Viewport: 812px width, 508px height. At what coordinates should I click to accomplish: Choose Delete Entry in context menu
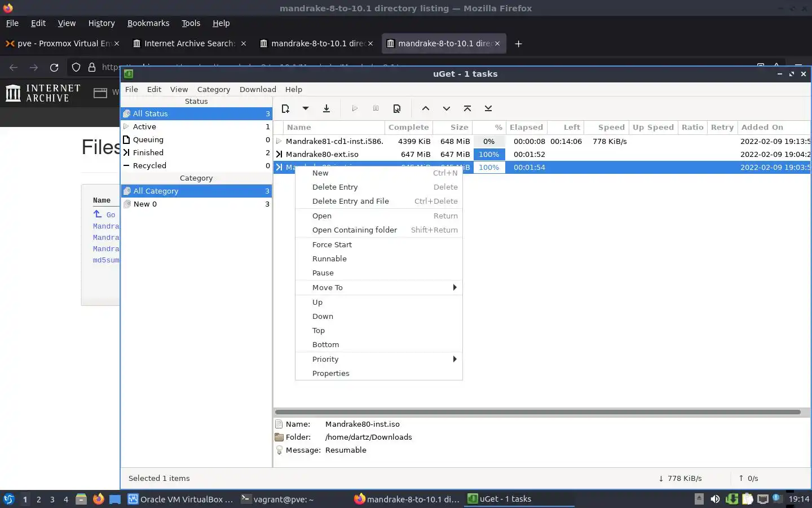[x=378, y=187]
